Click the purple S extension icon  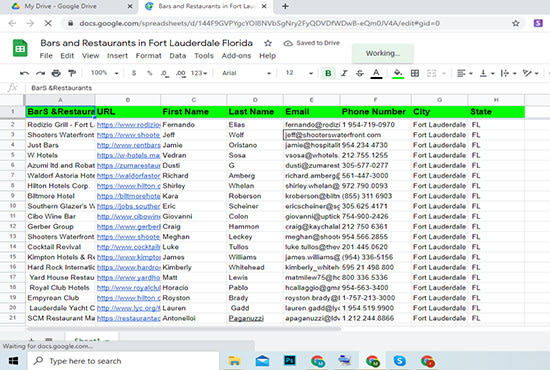click(538, 23)
